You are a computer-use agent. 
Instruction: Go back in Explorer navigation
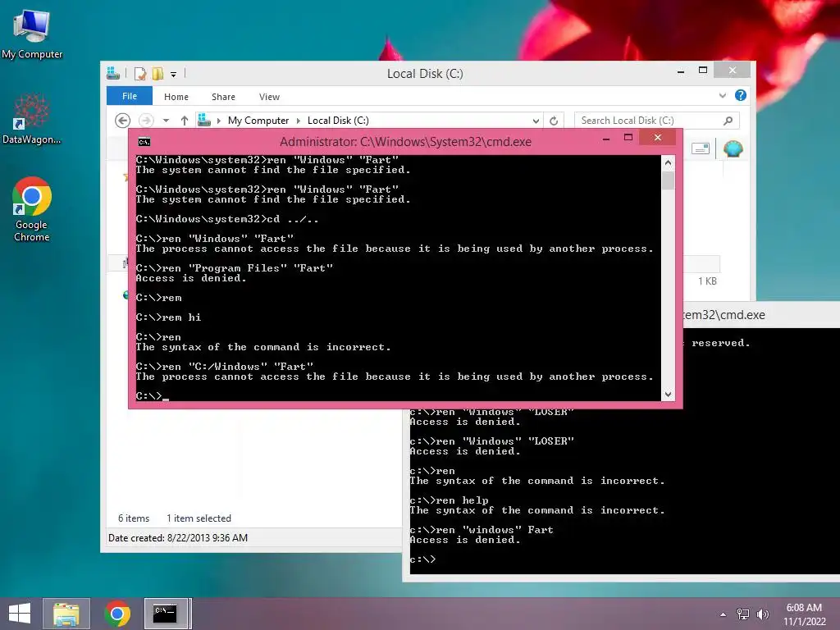pyautogui.click(x=123, y=121)
